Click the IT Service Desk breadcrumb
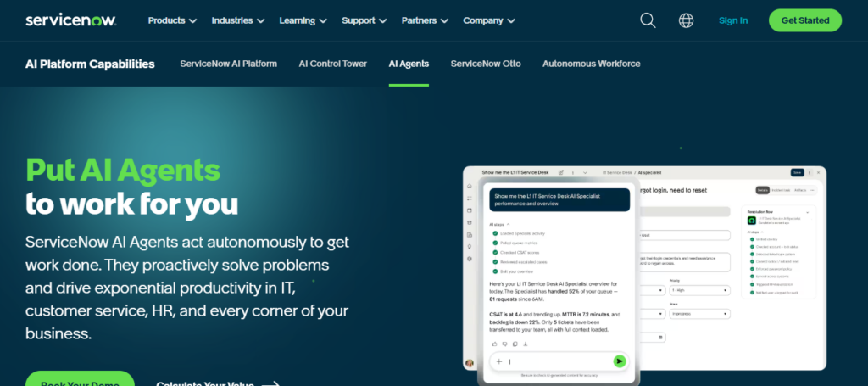868x386 pixels. click(617, 172)
